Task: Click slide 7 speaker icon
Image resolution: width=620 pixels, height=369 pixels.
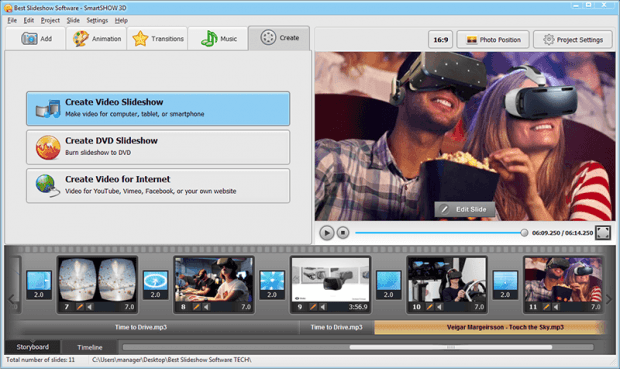Action: point(90,307)
